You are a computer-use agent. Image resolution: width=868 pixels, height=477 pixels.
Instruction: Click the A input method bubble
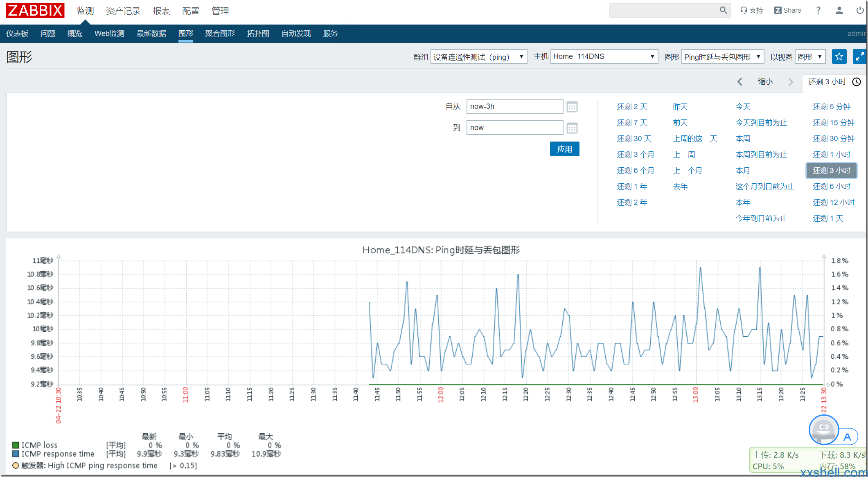point(848,437)
